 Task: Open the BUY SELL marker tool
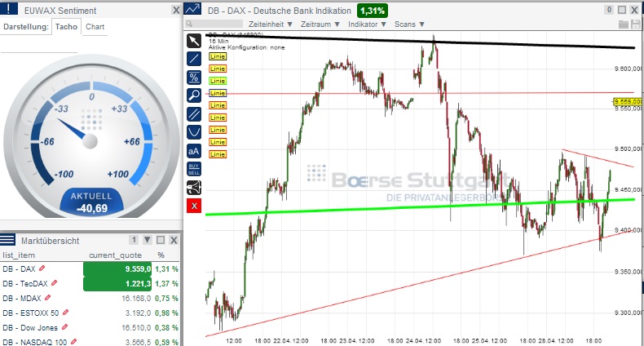pos(194,169)
